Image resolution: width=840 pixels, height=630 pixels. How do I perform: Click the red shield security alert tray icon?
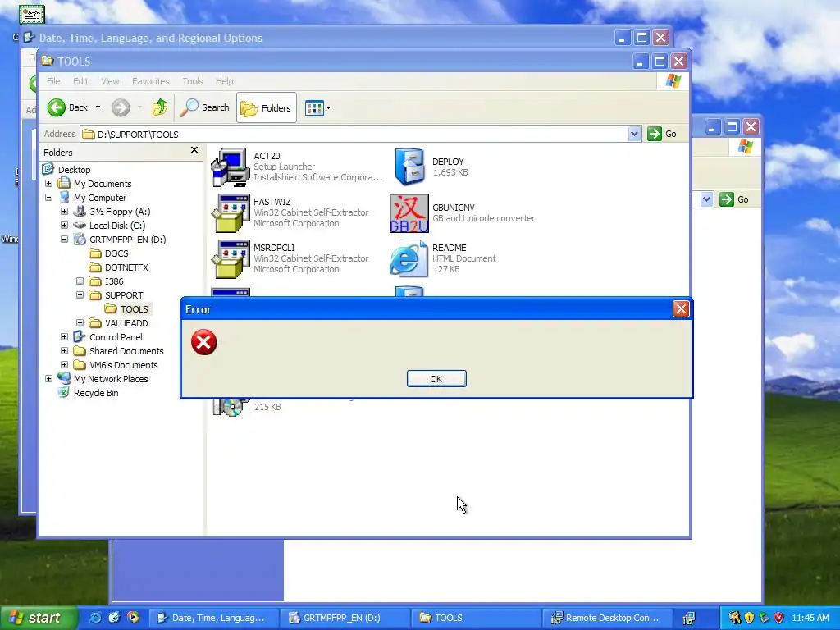[x=779, y=618]
